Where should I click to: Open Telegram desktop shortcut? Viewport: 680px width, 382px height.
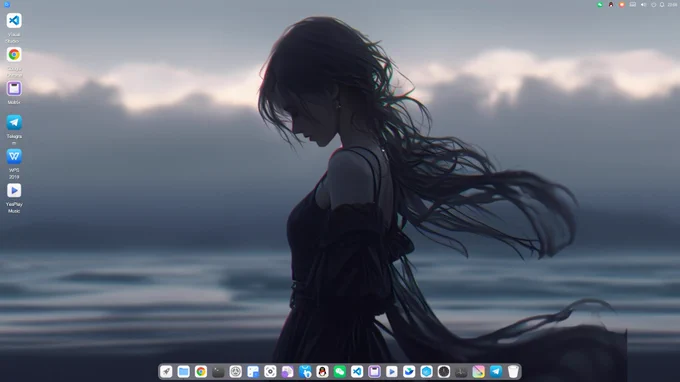(14, 122)
